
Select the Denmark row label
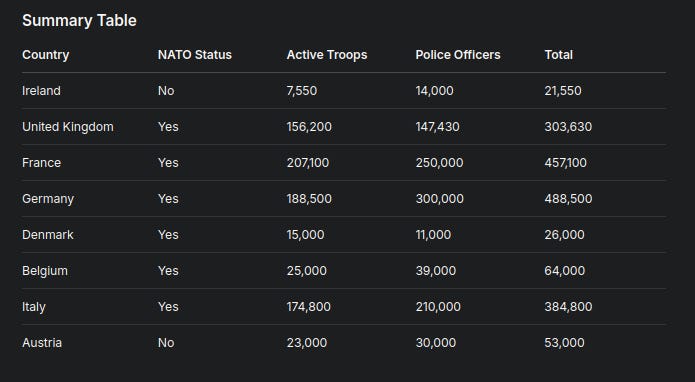pos(48,234)
